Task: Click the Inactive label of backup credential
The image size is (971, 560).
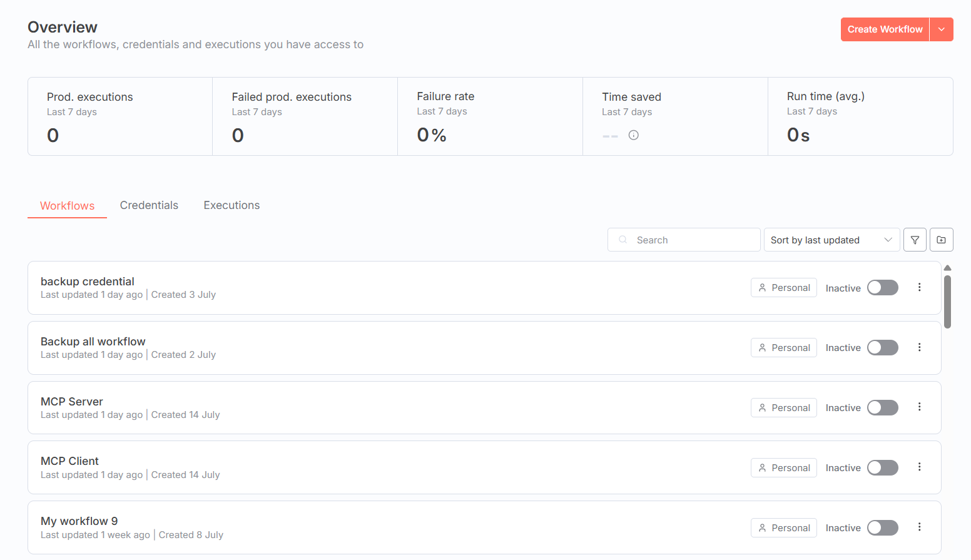Action: (843, 288)
